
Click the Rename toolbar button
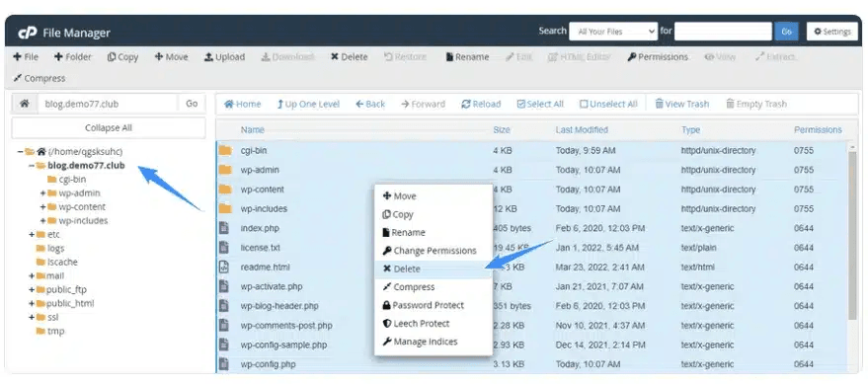pyautogui.click(x=467, y=57)
